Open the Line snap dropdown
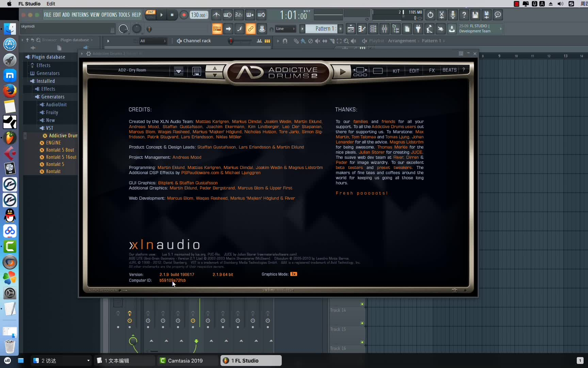588x368 pixels. (285, 29)
